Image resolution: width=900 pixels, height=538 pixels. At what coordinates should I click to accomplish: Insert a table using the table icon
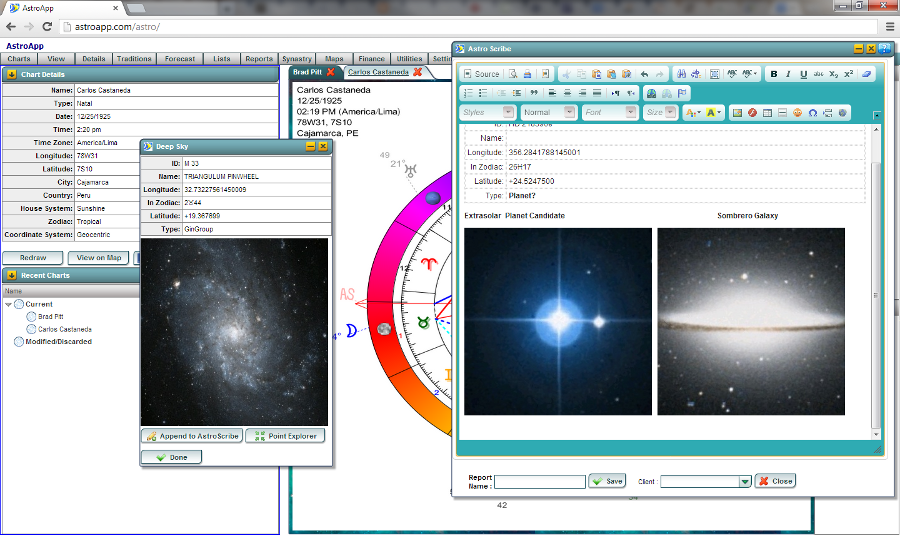pos(767,113)
